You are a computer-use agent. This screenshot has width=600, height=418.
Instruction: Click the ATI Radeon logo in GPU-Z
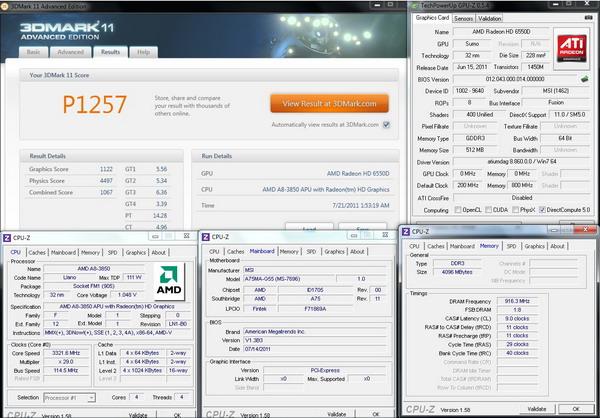pyautogui.click(x=571, y=49)
